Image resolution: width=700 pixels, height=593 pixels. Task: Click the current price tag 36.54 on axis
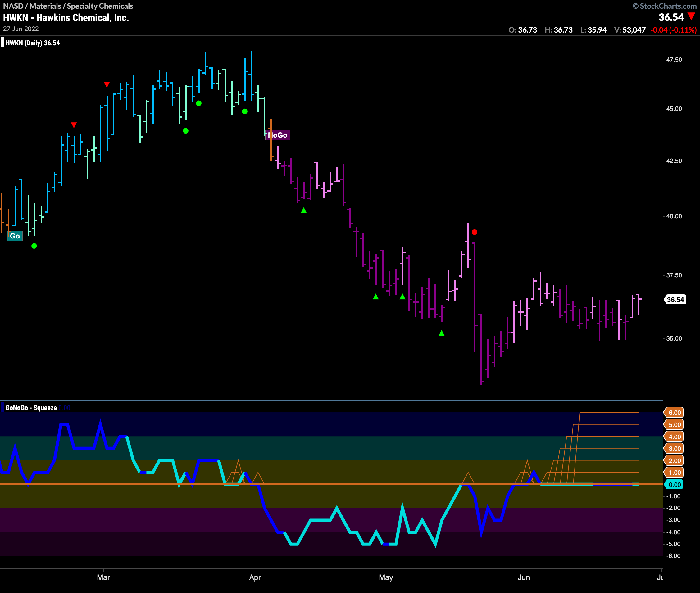tap(675, 300)
